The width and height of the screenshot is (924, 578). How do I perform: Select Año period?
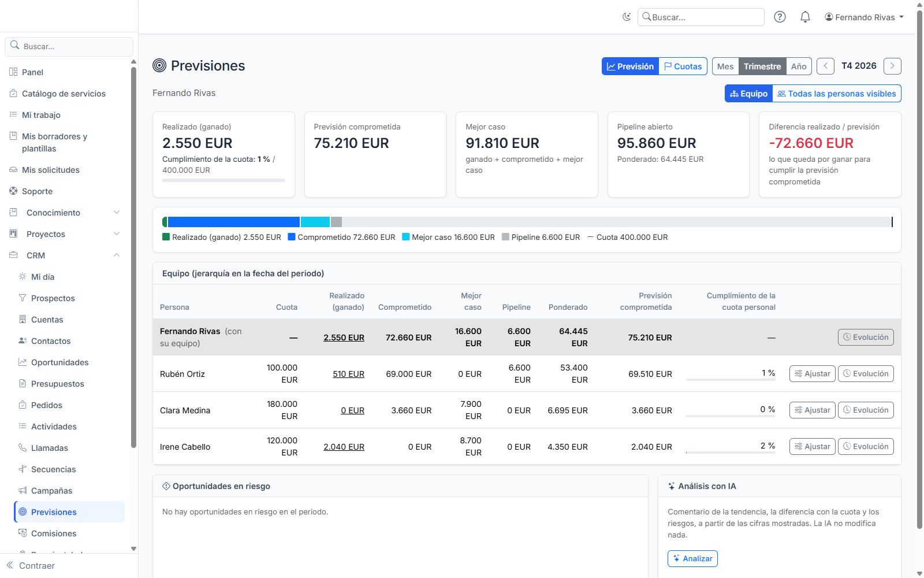coord(799,66)
